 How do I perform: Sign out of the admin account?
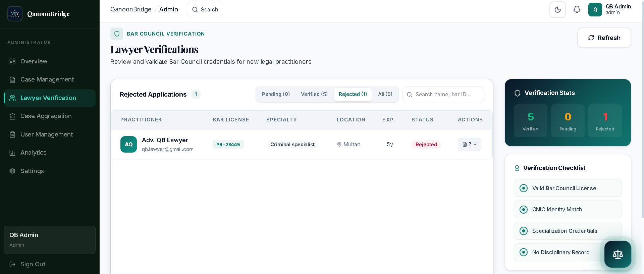tap(50, 264)
